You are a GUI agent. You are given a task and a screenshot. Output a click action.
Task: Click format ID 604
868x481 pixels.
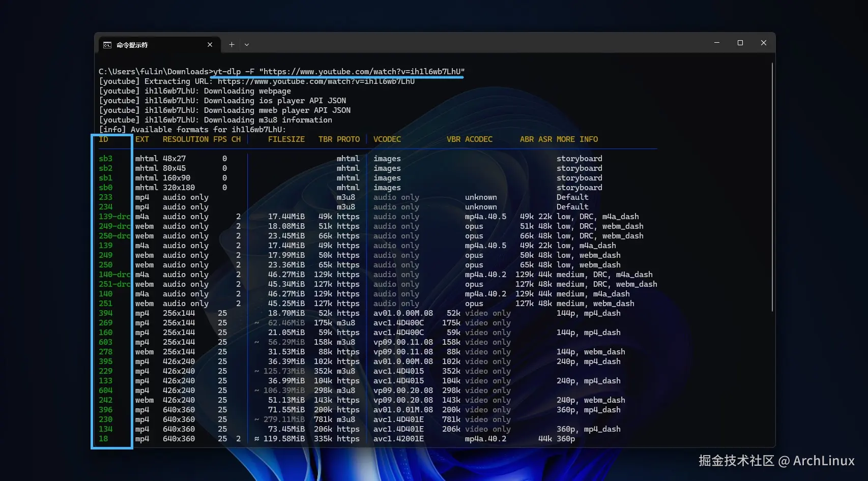coord(105,390)
